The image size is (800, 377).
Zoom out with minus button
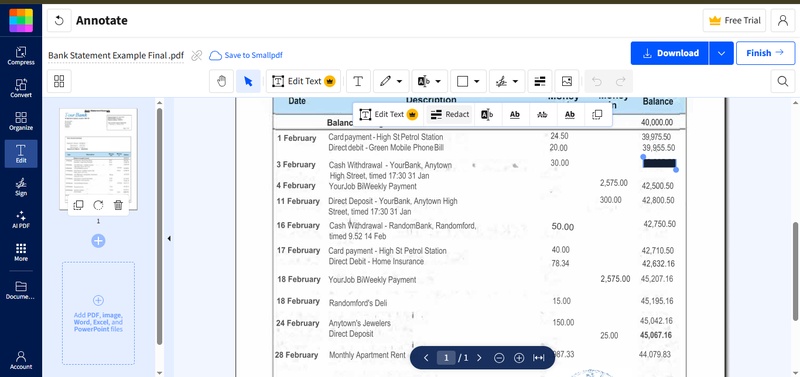point(499,358)
